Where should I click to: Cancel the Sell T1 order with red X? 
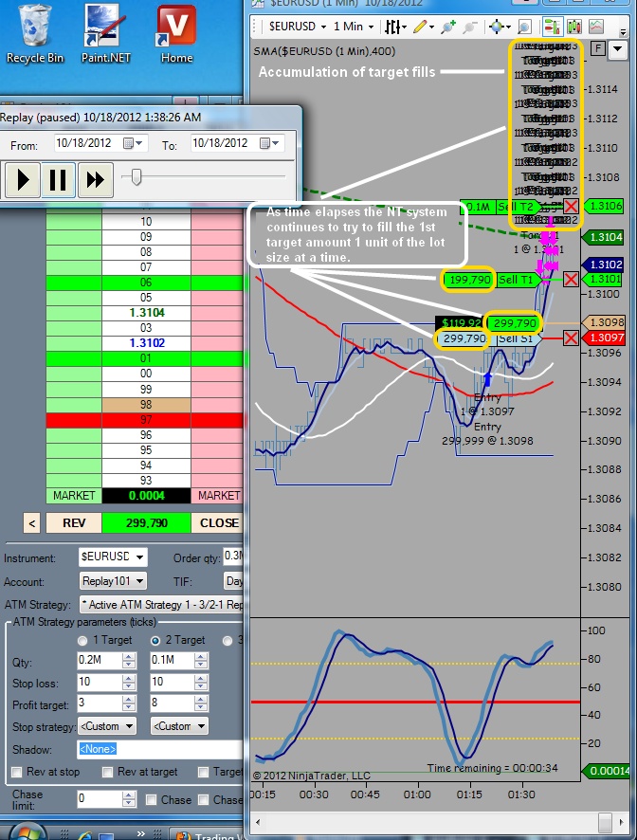(x=571, y=279)
